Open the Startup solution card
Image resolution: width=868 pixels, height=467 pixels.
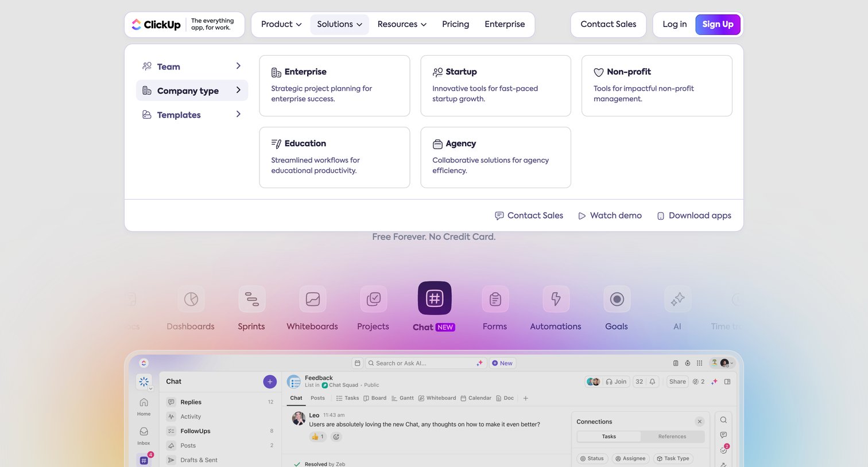[496, 85]
